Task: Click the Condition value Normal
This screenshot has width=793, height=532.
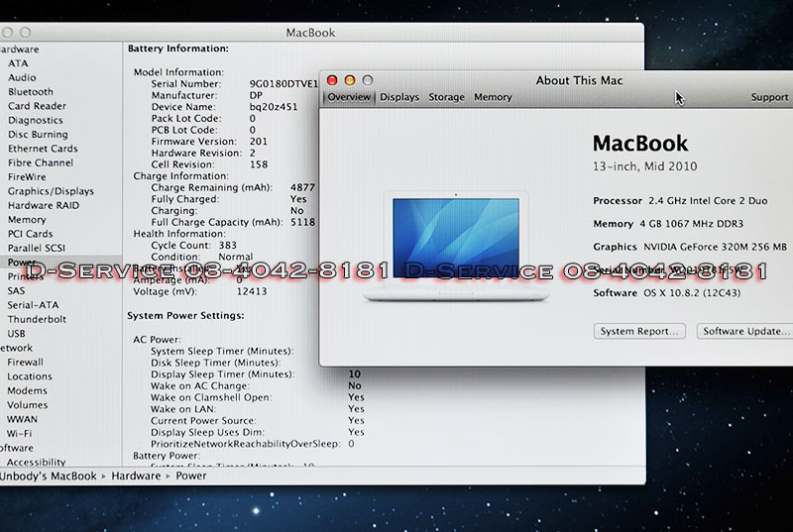Action: (236, 257)
